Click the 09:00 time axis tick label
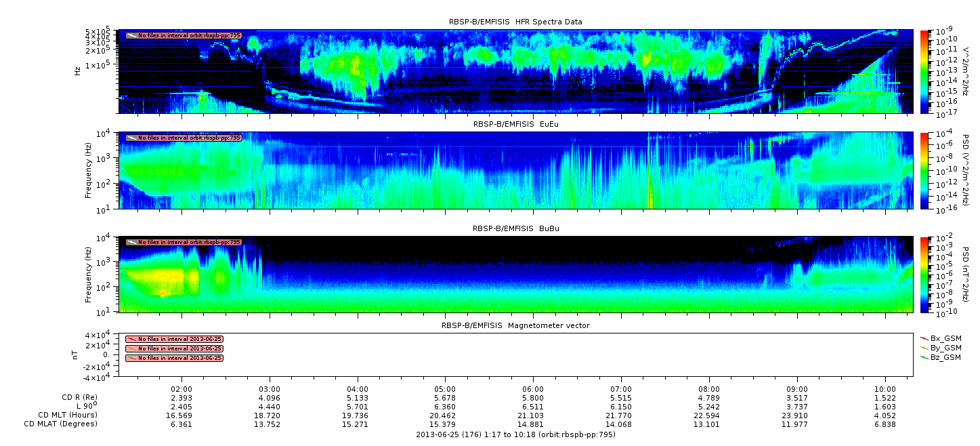This screenshot has height=446, width=980. 797,389
